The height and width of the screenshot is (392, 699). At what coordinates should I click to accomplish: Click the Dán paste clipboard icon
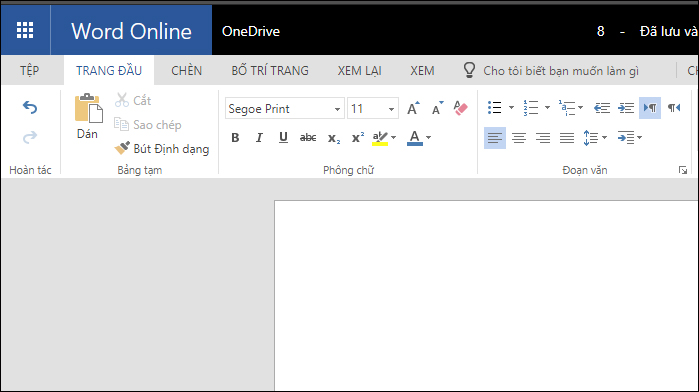point(88,108)
